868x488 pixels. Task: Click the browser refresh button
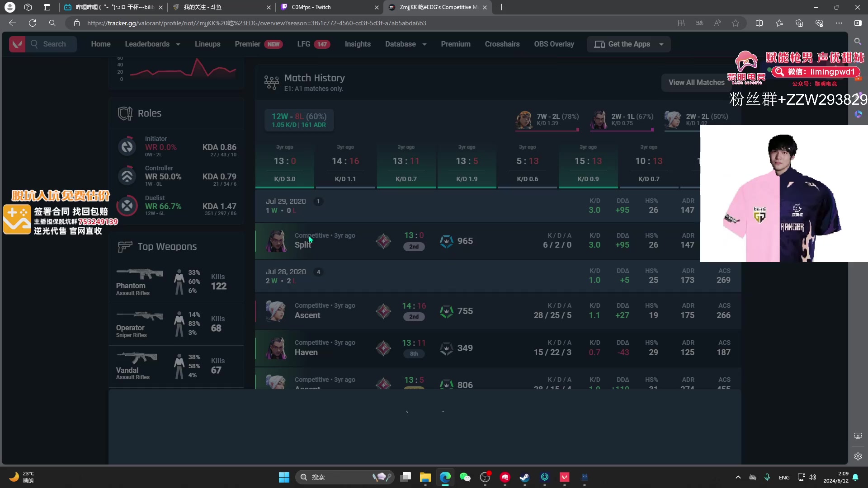[x=33, y=23]
